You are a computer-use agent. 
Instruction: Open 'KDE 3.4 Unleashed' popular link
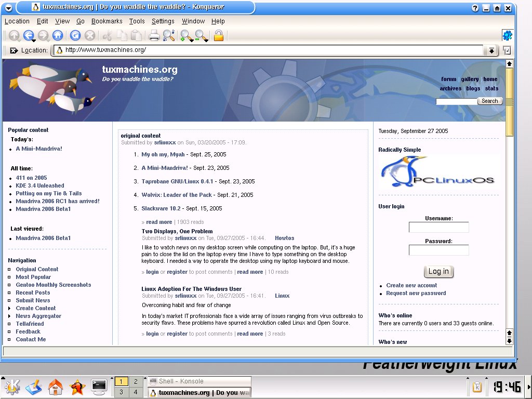[39, 185]
